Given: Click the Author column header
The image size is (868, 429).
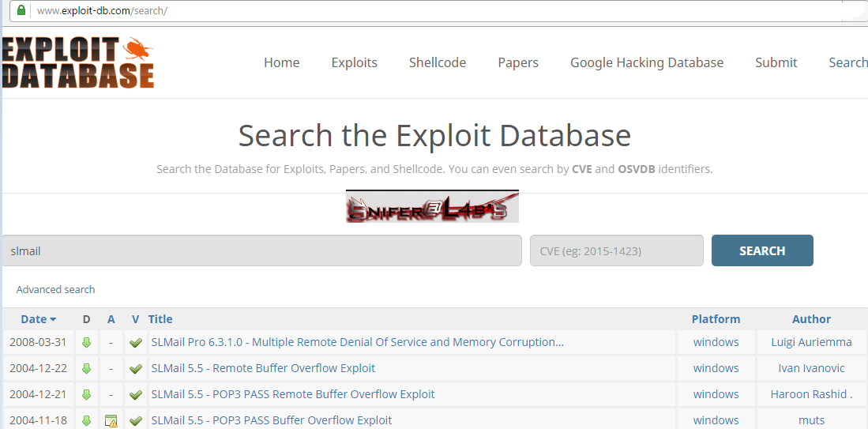Looking at the screenshot, I should pyautogui.click(x=812, y=319).
